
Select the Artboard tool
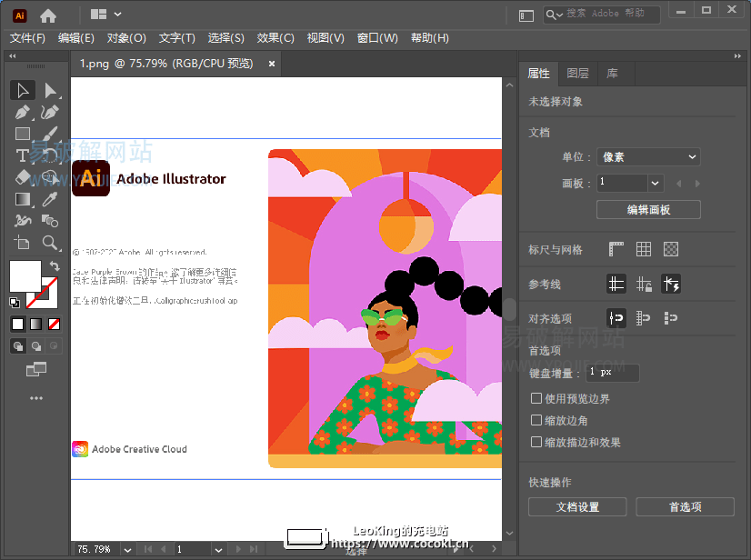pyautogui.click(x=23, y=243)
